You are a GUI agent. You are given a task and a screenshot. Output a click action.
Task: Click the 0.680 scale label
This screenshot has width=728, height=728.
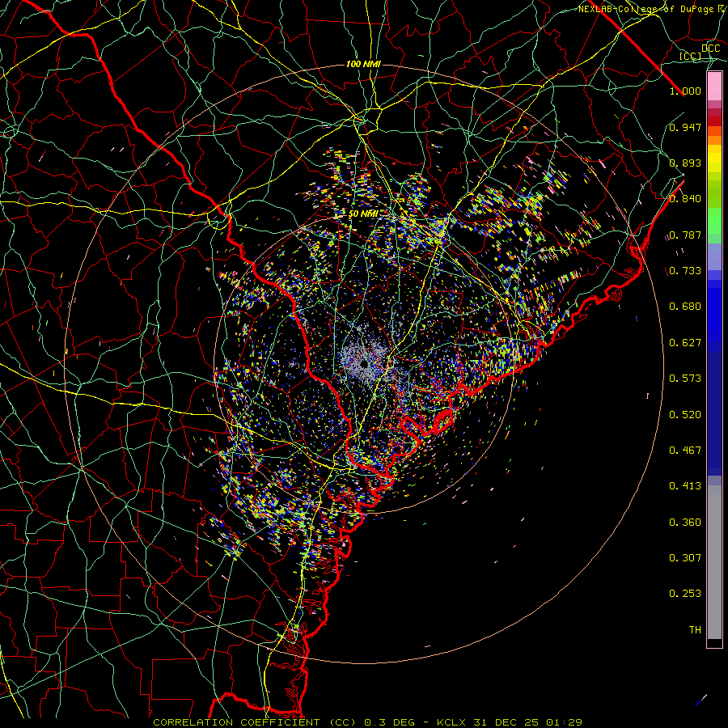pos(685,307)
